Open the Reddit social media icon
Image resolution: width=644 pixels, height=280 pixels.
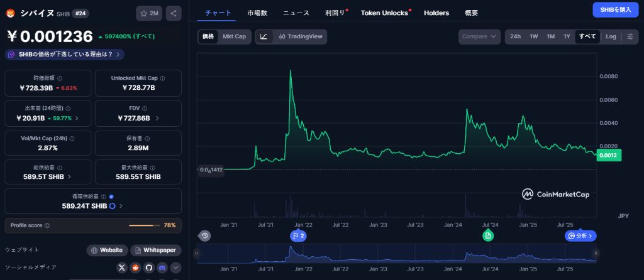pyautogui.click(x=135, y=267)
